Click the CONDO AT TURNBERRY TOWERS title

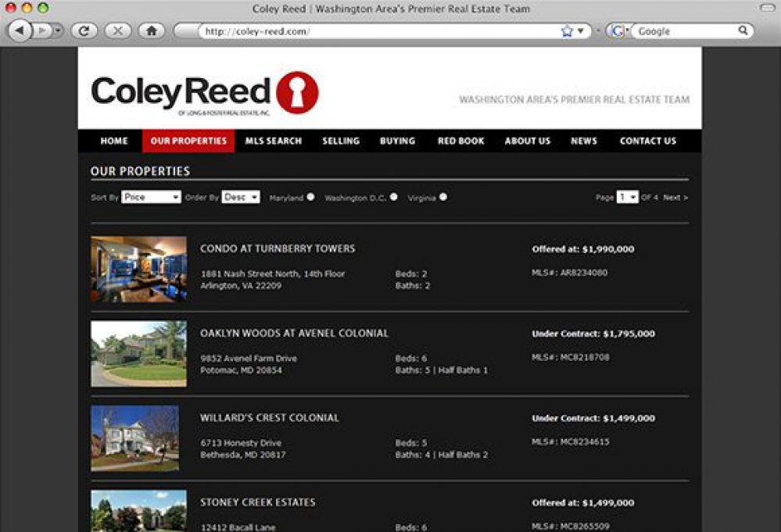(x=278, y=249)
